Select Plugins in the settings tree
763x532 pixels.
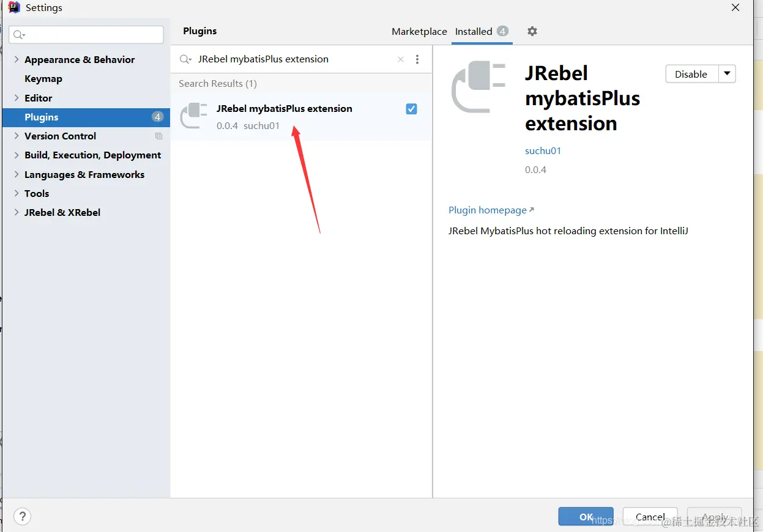pyautogui.click(x=86, y=117)
